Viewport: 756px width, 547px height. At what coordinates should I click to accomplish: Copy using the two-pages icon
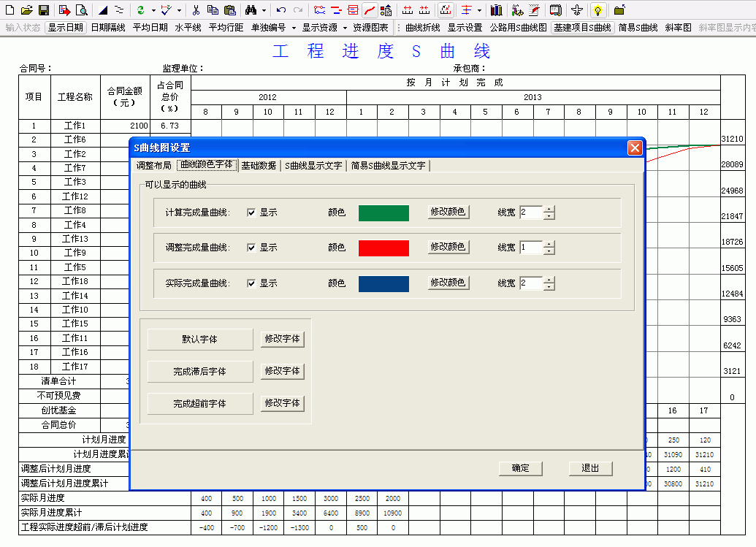213,9
